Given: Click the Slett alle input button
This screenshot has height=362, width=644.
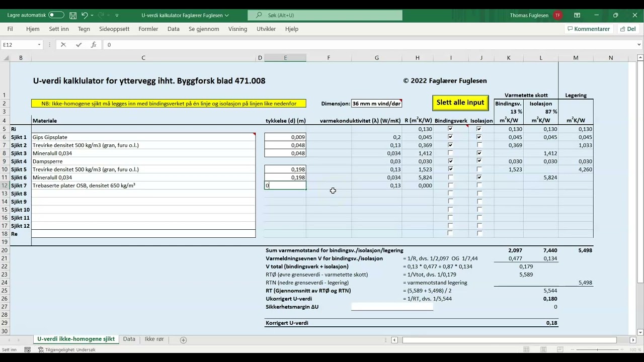Looking at the screenshot, I should 460,103.
